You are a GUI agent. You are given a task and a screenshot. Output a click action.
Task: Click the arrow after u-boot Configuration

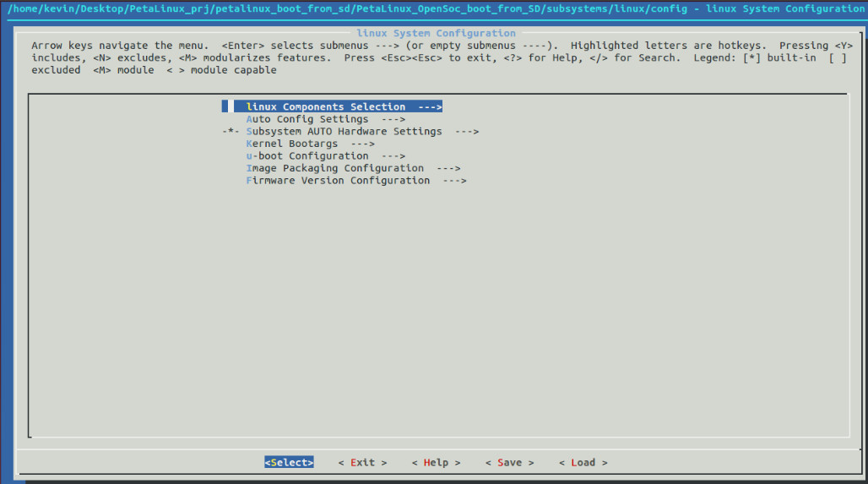click(393, 155)
